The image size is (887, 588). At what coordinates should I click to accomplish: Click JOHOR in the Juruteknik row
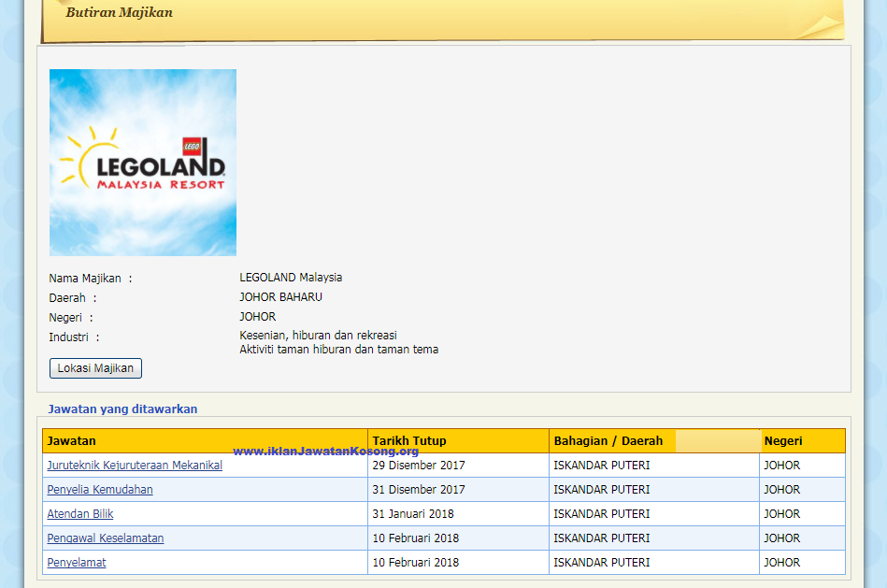click(x=781, y=466)
